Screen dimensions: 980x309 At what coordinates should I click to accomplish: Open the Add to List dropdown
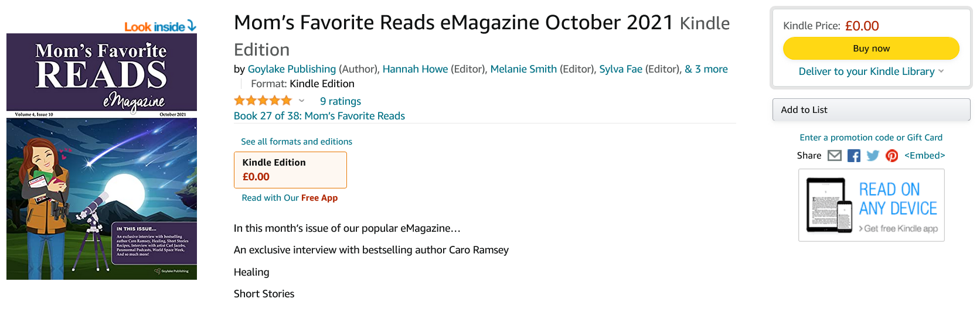(x=871, y=110)
